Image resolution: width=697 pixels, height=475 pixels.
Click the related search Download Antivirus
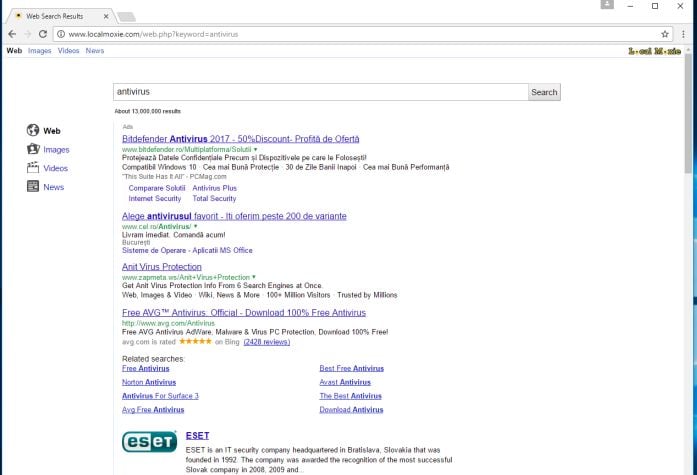pyautogui.click(x=351, y=410)
